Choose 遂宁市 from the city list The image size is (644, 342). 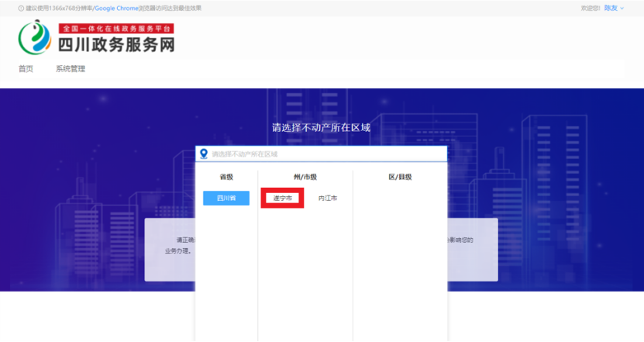tap(282, 198)
